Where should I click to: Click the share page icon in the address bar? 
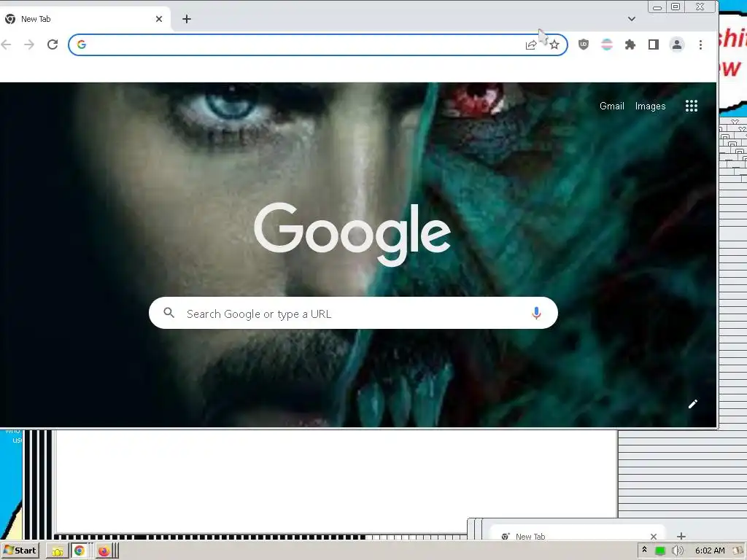click(531, 44)
